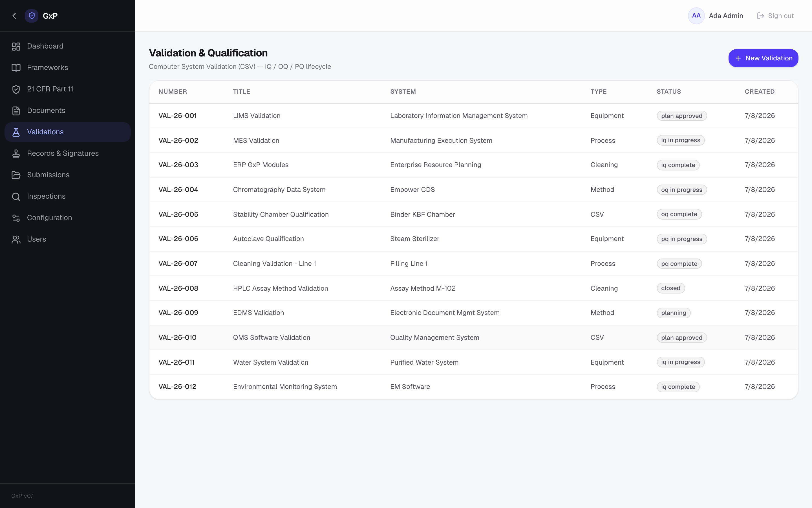Open the Frameworks section
This screenshot has height=508, width=812.
point(68,68)
